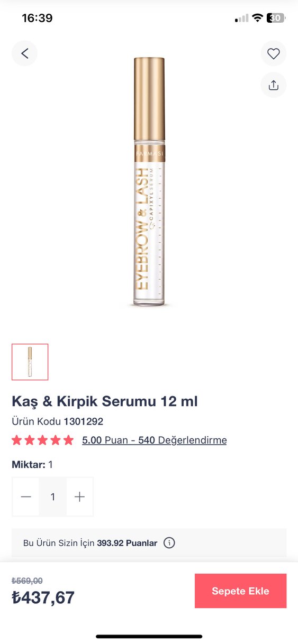Tap the cellular signal bars icon
Screen dimensions: 298x644
click(x=241, y=19)
